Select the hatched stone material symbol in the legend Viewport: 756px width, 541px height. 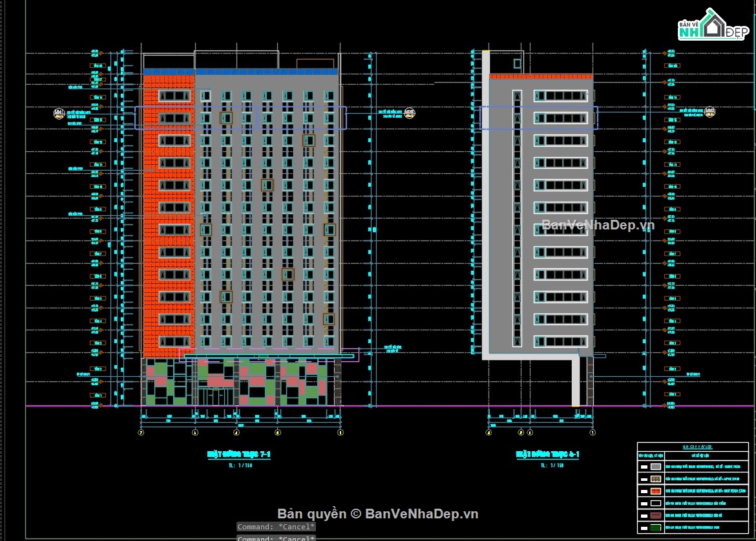coord(656,479)
